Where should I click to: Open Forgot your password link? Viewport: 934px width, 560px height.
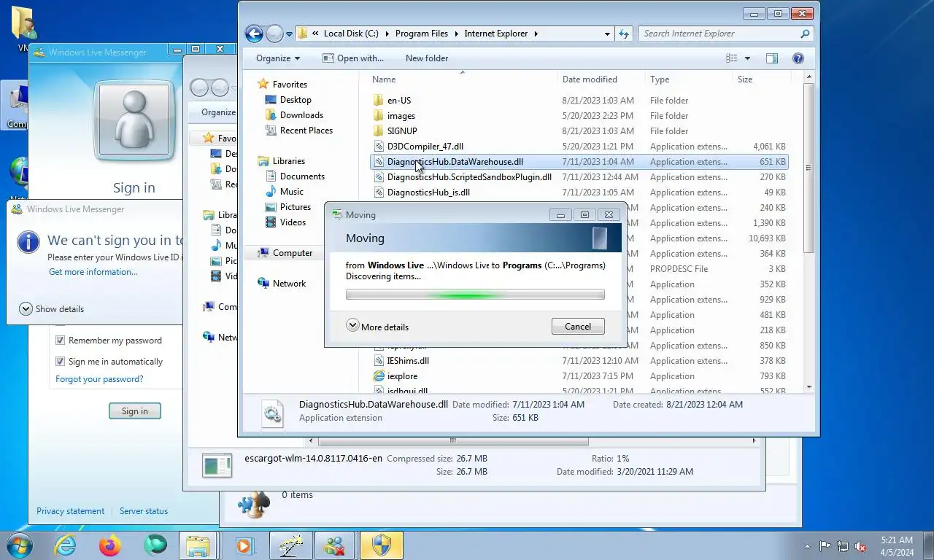click(x=99, y=379)
